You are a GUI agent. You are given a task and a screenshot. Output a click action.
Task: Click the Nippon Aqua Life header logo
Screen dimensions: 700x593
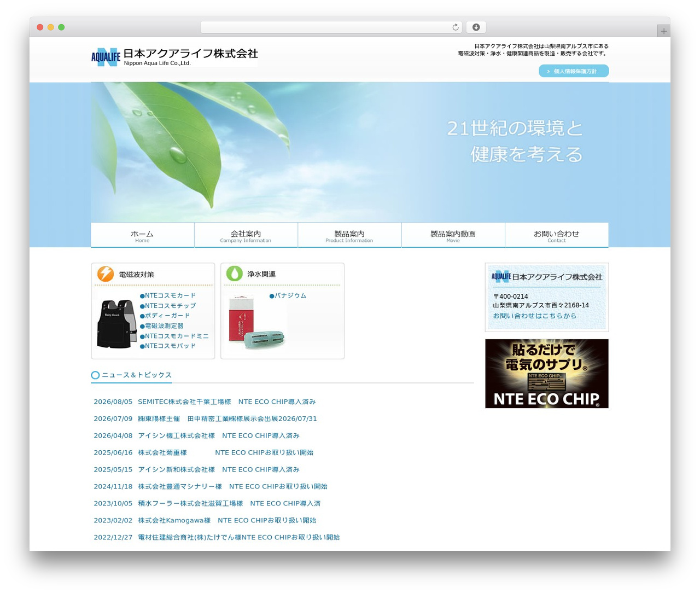coord(174,57)
